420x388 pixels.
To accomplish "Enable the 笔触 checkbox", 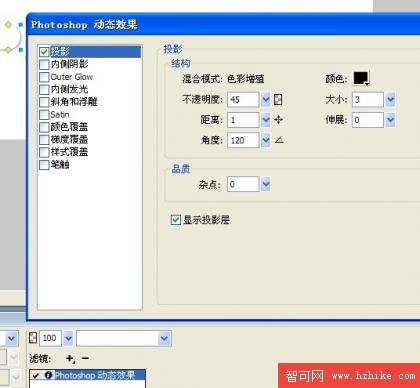I will [x=44, y=165].
